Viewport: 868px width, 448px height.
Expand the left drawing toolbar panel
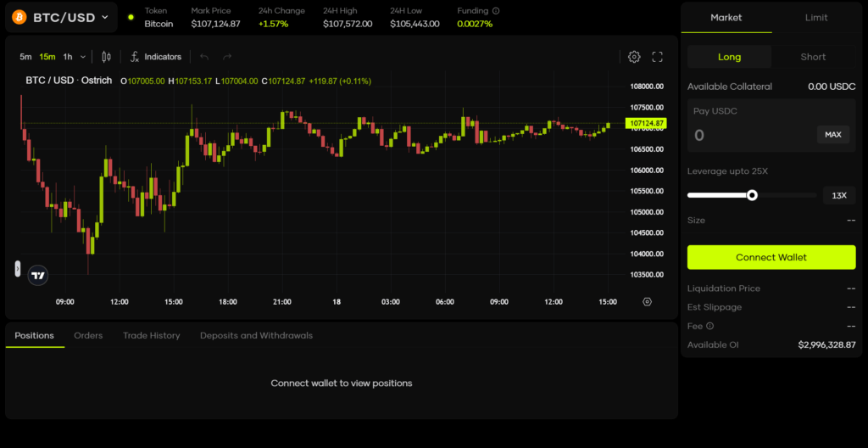pos(17,268)
